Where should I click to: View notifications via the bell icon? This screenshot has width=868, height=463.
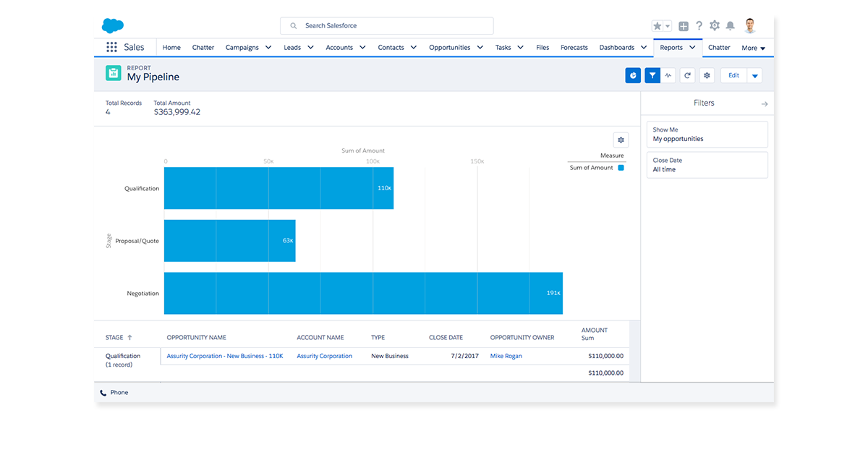pos(731,26)
